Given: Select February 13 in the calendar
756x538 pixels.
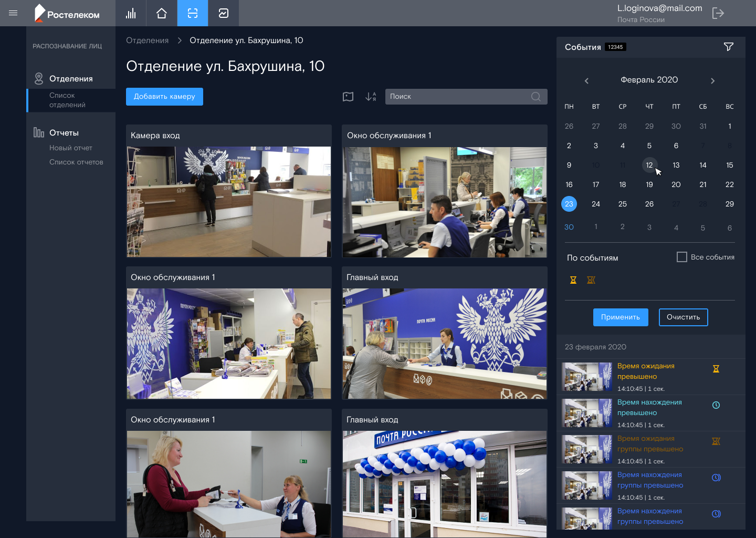Looking at the screenshot, I should tap(676, 165).
